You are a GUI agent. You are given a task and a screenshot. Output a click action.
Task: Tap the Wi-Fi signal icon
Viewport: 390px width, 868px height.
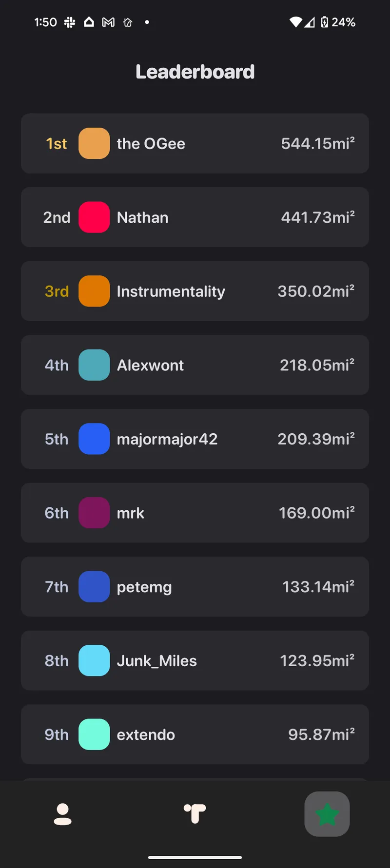(x=295, y=22)
